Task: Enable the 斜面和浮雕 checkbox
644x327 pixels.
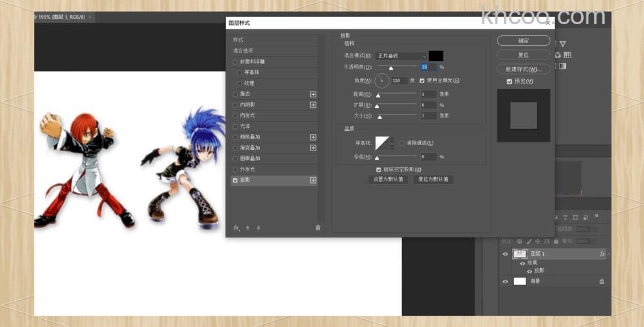Action: [x=236, y=62]
